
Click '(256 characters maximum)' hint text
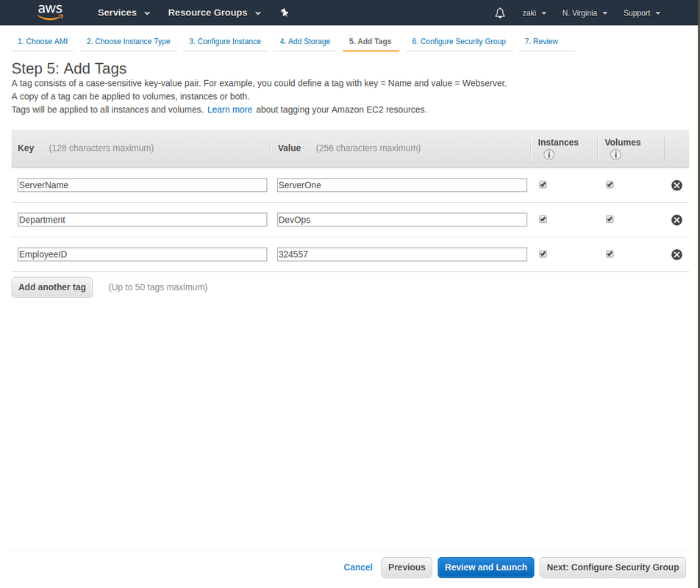[368, 148]
